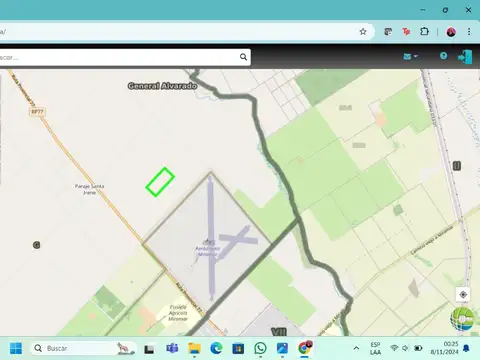The width and height of the screenshot is (480, 360).
Task: Open Task View from the taskbar
Action: 149,349
